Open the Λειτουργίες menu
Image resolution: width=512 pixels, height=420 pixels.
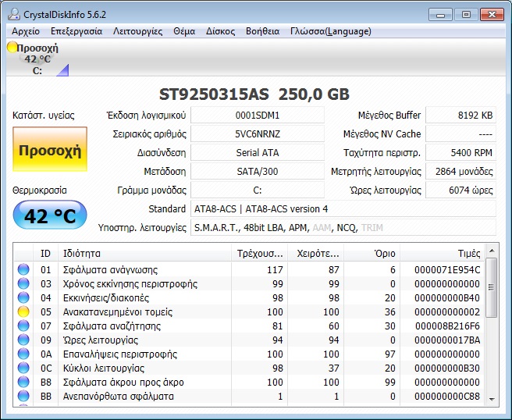coord(138,31)
